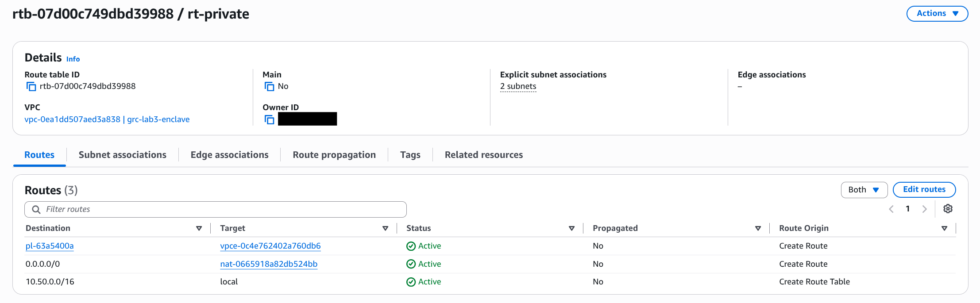Open the Actions dropdown menu

pyautogui.click(x=937, y=14)
